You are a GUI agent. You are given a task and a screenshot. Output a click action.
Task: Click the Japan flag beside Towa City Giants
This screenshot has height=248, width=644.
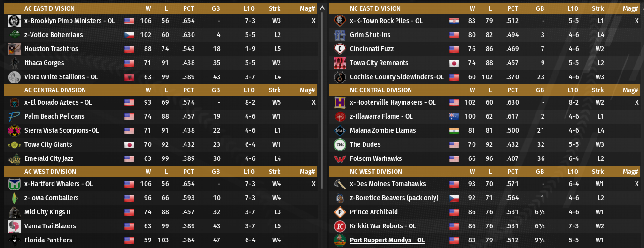(x=129, y=145)
